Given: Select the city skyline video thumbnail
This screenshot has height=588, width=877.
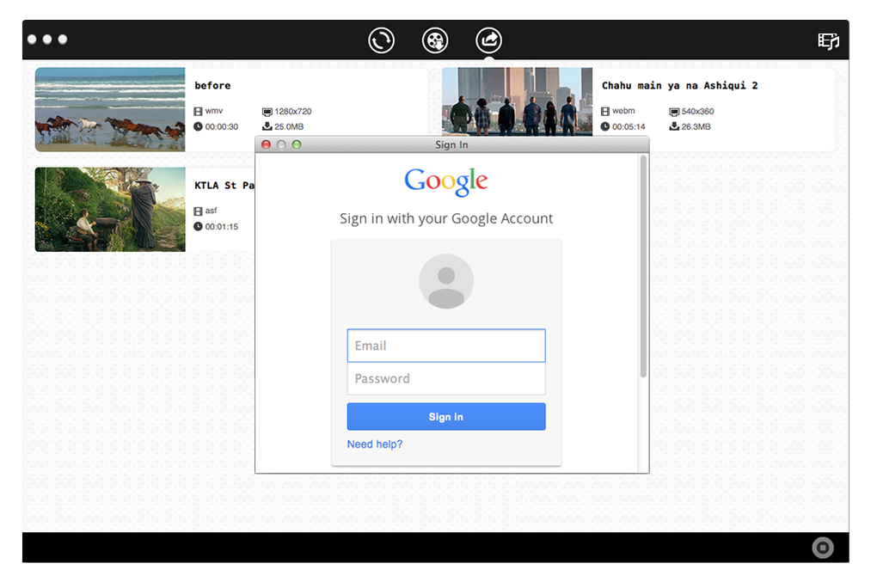Looking at the screenshot, I should 518,101.
